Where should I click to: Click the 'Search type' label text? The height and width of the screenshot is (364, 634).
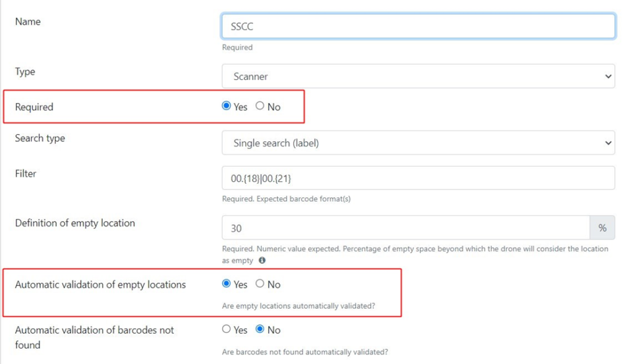point(40,138)
